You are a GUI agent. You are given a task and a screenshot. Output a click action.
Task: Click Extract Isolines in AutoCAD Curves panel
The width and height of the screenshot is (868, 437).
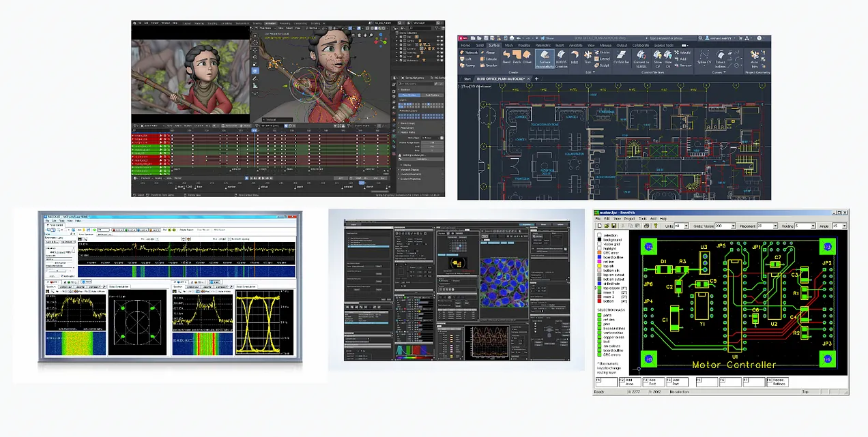[x=721, y=58]
